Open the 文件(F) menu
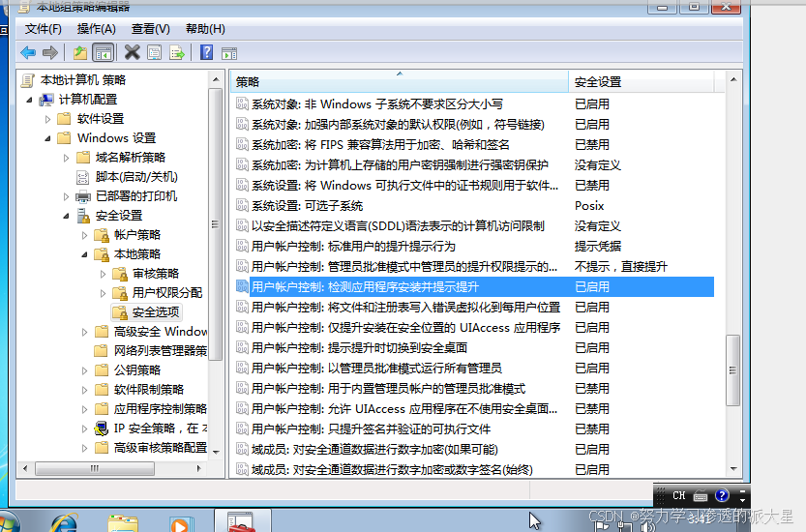This screenshot has width=806, height=532. (44, 29)
